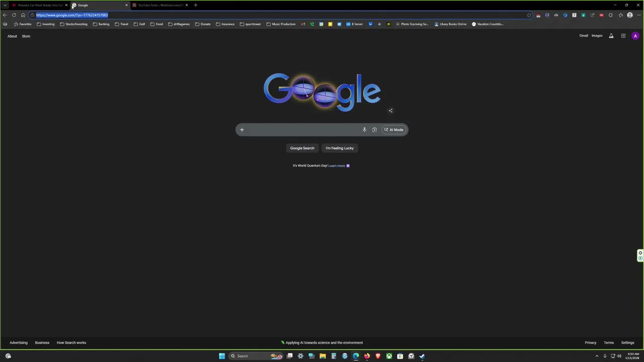This screenshot has height=362, width=644.
Task: Open the tab search chevron dropdown
Action: [x=5, y=5]
